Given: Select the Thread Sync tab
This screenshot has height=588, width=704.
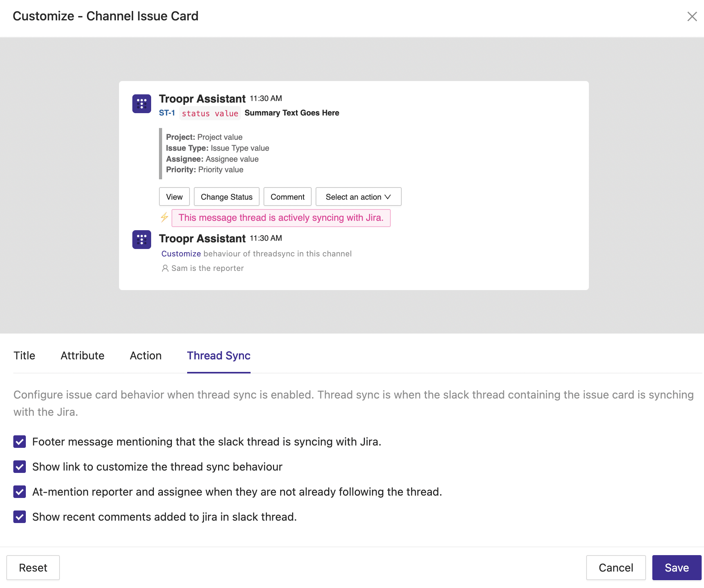Looking at the screenshot, I should click(219, 355).
